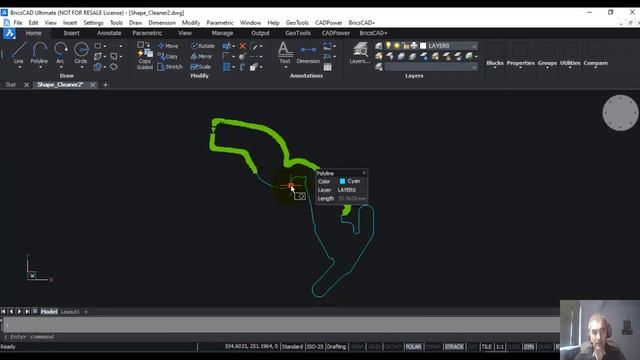Click the BricsCAD application logo button

pos(9,33)
